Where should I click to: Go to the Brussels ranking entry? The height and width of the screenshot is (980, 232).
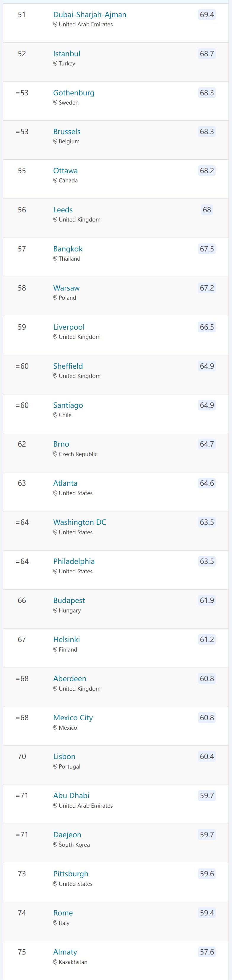(x=67, y=131)
